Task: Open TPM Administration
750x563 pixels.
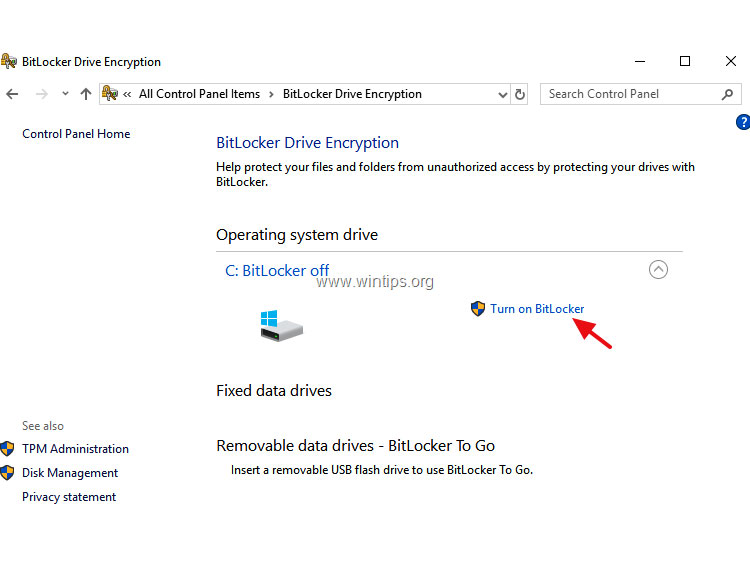Action: (75, 449)
